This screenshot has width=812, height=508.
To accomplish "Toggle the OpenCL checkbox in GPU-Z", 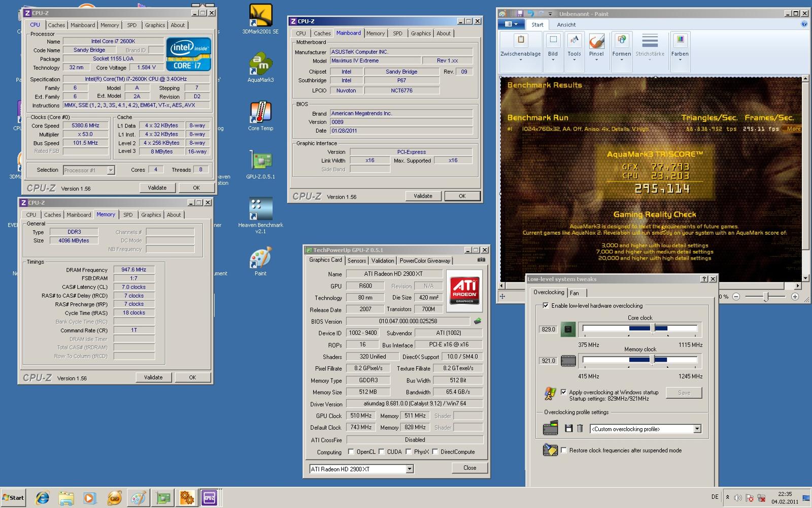I will click(351, 452).
